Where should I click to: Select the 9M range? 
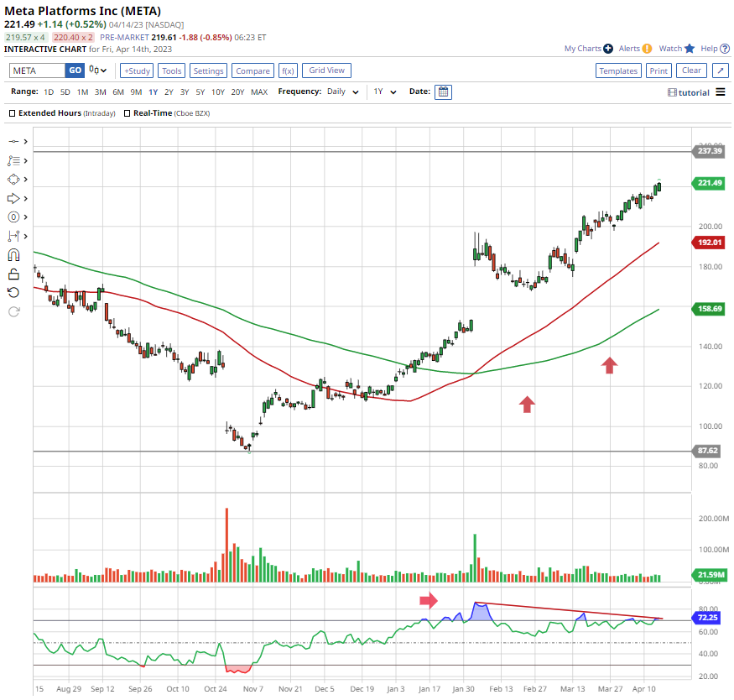click(x=136, y=92)
